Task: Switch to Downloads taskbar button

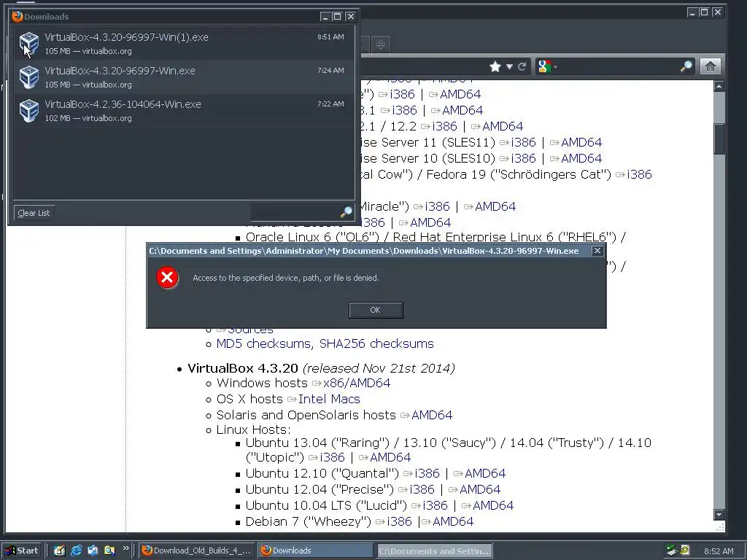Action: coord(316,551)
